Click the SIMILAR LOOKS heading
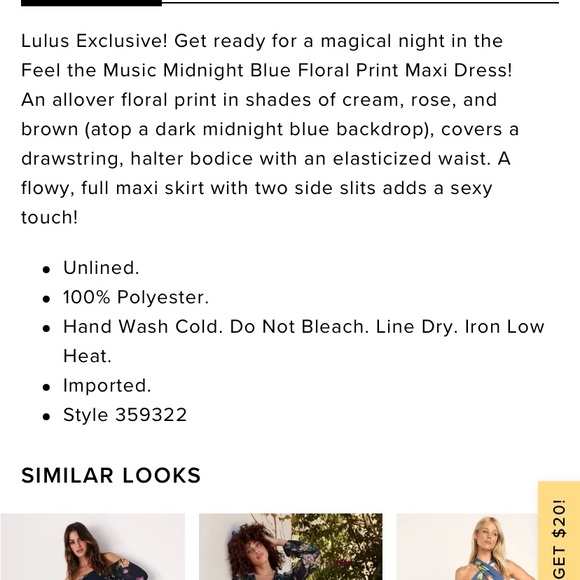Viewport: 580px width, 580px height. pyautogui.click(x=111, y=475)
